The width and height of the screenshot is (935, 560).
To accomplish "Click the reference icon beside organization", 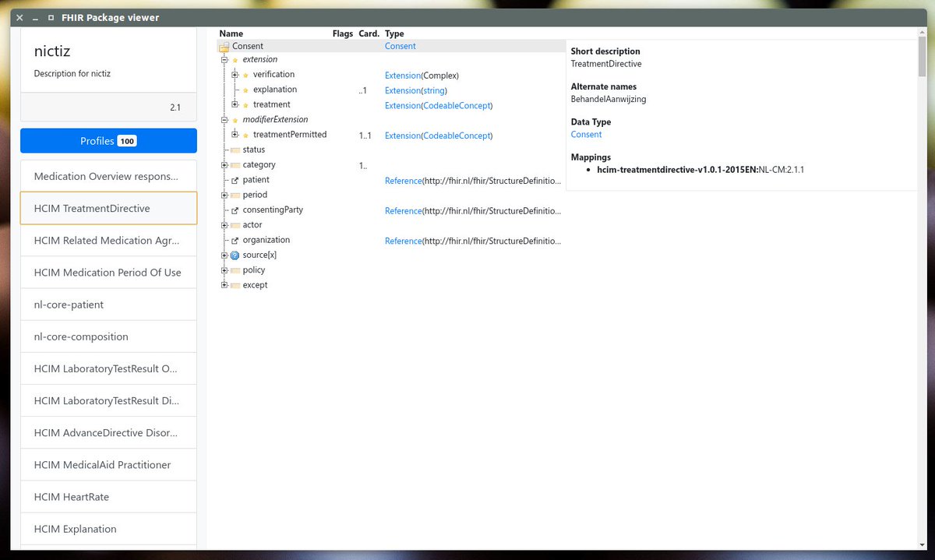I will point(235,240).
